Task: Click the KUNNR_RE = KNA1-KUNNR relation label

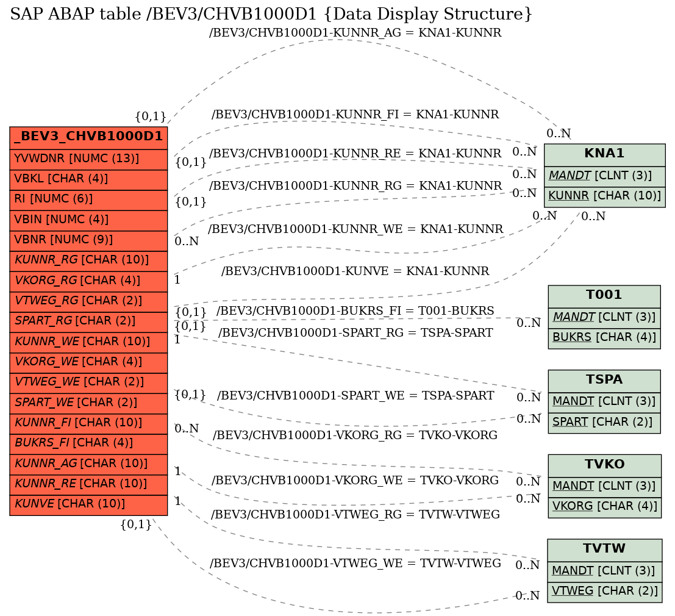Action: (x=355, y=153)
